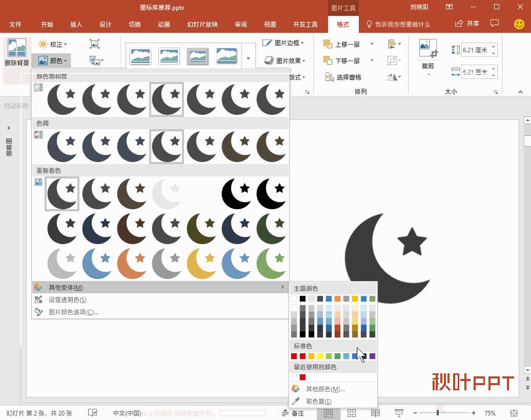Click the Remove Background (删除背景) icon
The width and height of the screenshot is (531, 420).
point(17,48)
